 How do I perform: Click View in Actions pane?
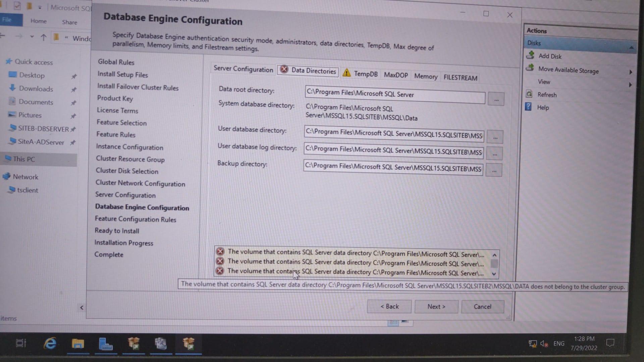click(544, 82)
